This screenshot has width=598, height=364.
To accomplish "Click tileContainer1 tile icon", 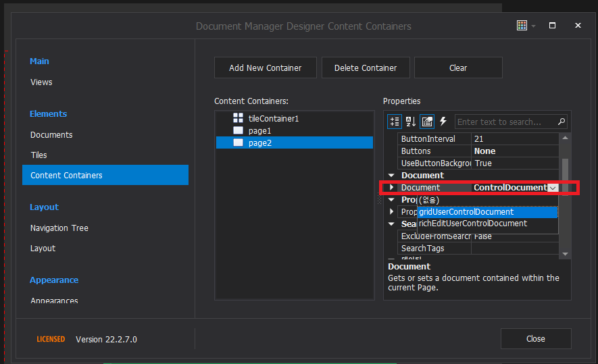I will tap(238, 118).
